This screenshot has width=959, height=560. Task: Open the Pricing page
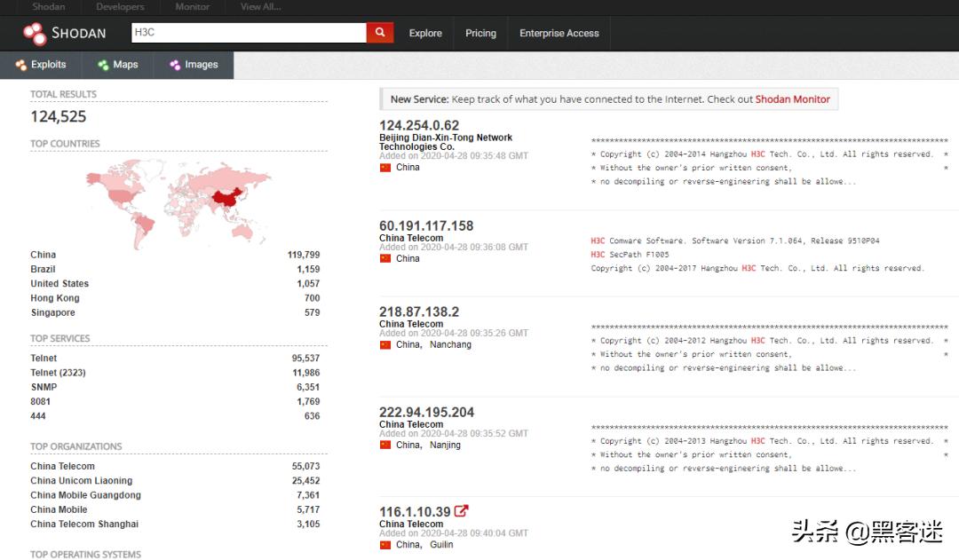point(480,34)
